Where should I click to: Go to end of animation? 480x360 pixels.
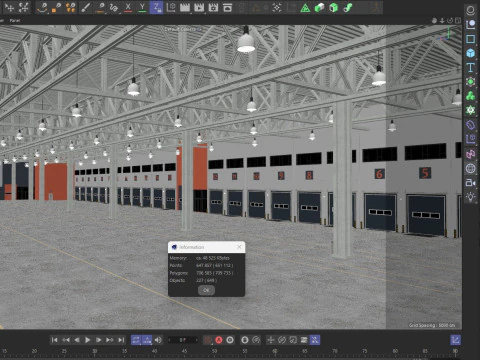point(121,340)
